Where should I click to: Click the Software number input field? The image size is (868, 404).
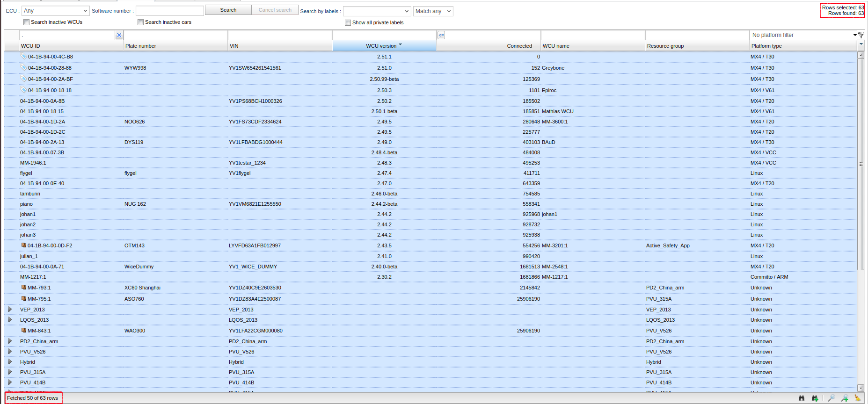[169, 11]
